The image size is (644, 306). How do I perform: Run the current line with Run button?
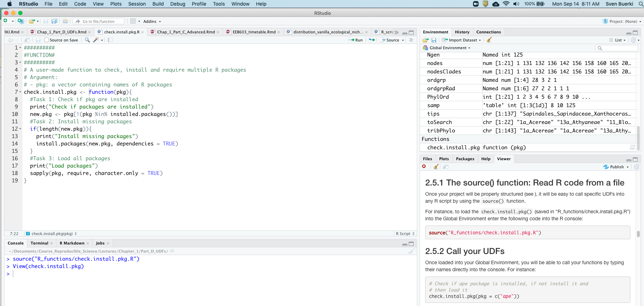pyautogui.click(x=355, y=40)
